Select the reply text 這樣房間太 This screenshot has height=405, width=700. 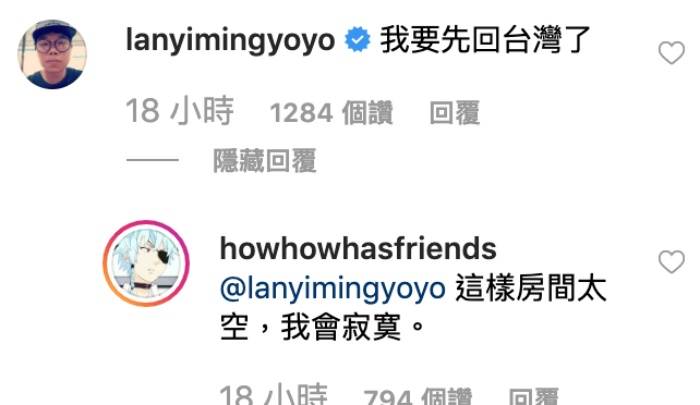tap(531, 288)
